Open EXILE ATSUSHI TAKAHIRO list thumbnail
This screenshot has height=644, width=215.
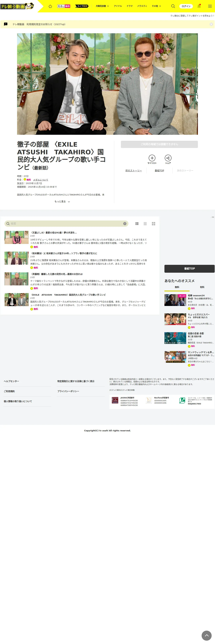tap(17, 299)
